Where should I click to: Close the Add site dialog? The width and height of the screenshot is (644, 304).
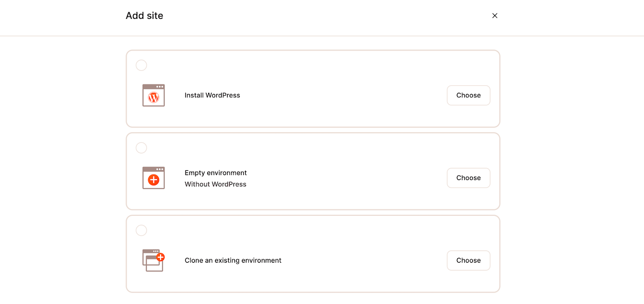[495, 16]
